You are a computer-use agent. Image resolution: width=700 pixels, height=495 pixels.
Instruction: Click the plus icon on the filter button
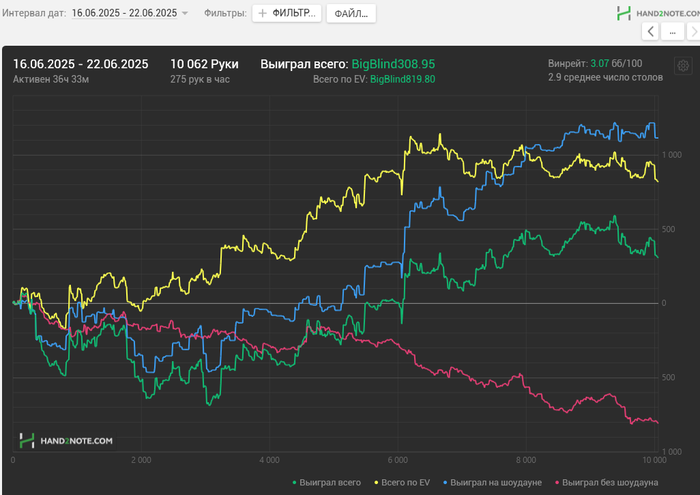coord(263,14)
